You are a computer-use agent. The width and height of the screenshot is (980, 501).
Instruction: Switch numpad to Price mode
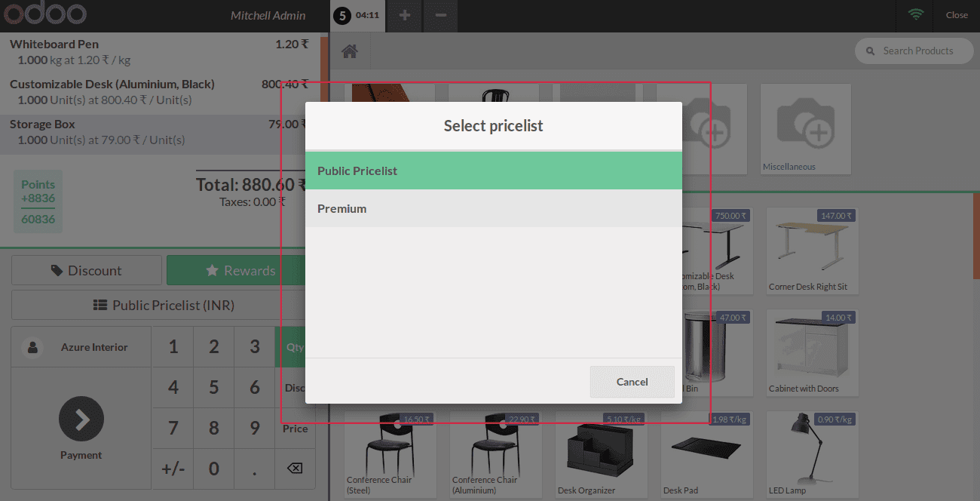296,429
